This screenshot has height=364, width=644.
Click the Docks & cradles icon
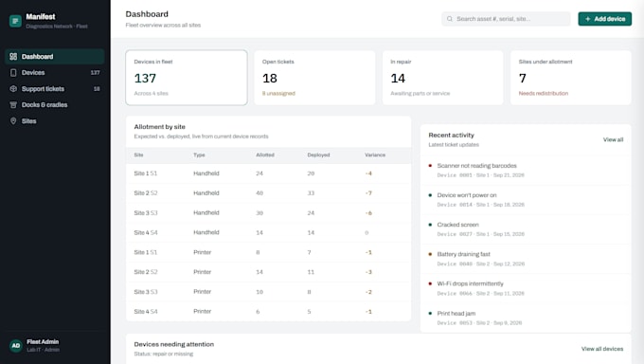click(x=13, y=105)
